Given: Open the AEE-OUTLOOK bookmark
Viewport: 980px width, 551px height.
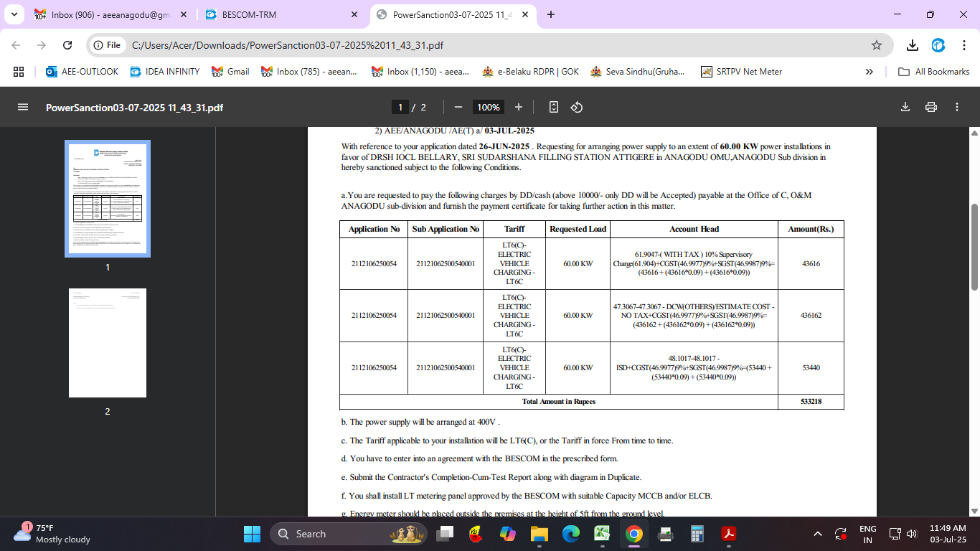Looking at the screenshot, I should [x=82, y=72].
